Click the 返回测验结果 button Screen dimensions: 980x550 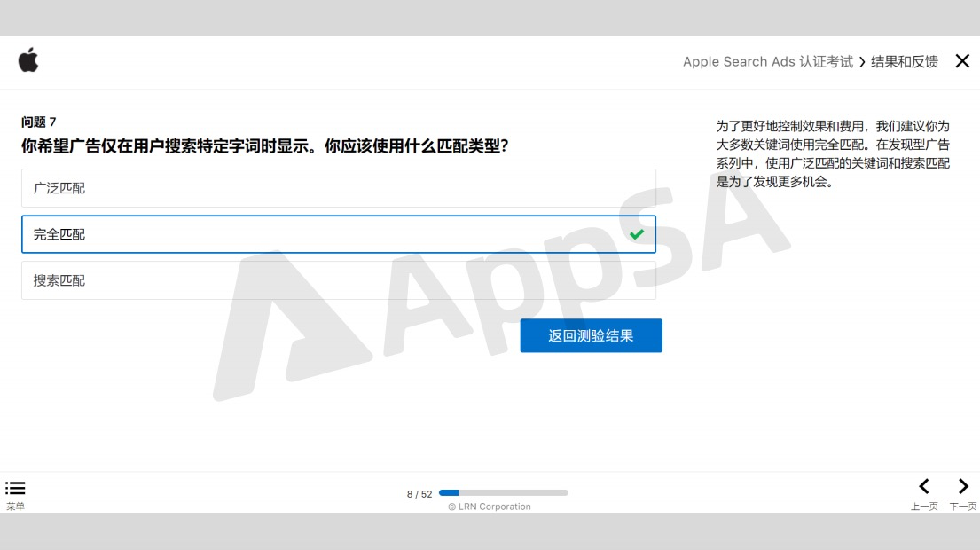(592, 335)
